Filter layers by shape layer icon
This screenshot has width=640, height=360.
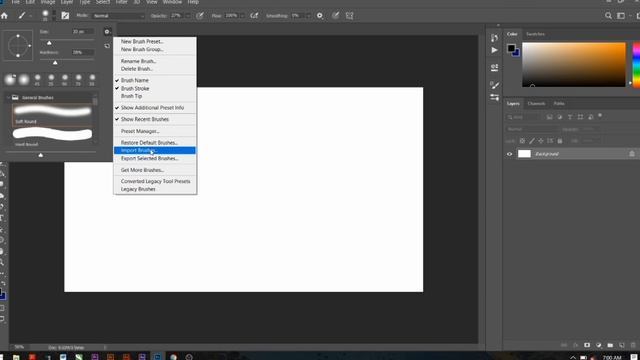580,117
